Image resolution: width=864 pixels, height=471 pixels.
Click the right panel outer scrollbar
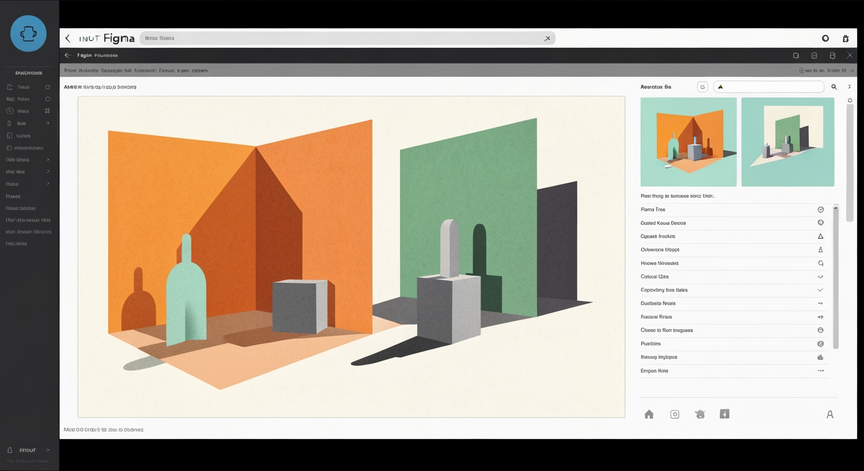[850, 163]
